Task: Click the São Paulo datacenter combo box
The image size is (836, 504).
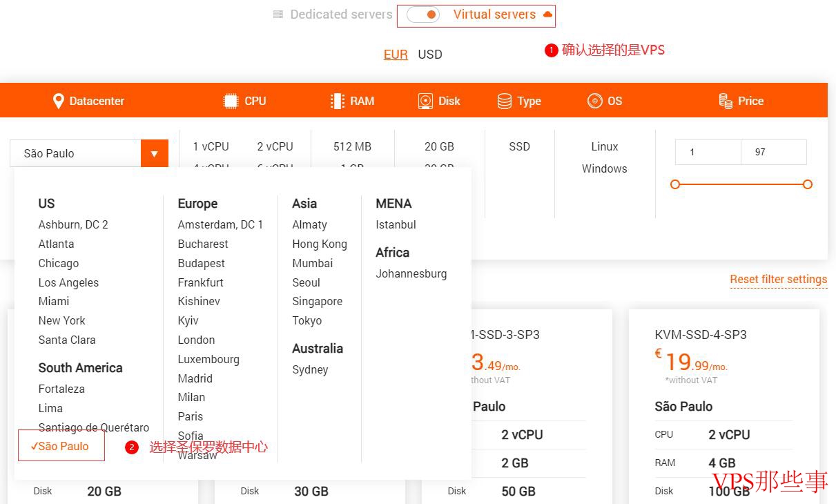Action: [x=89, y=153]
